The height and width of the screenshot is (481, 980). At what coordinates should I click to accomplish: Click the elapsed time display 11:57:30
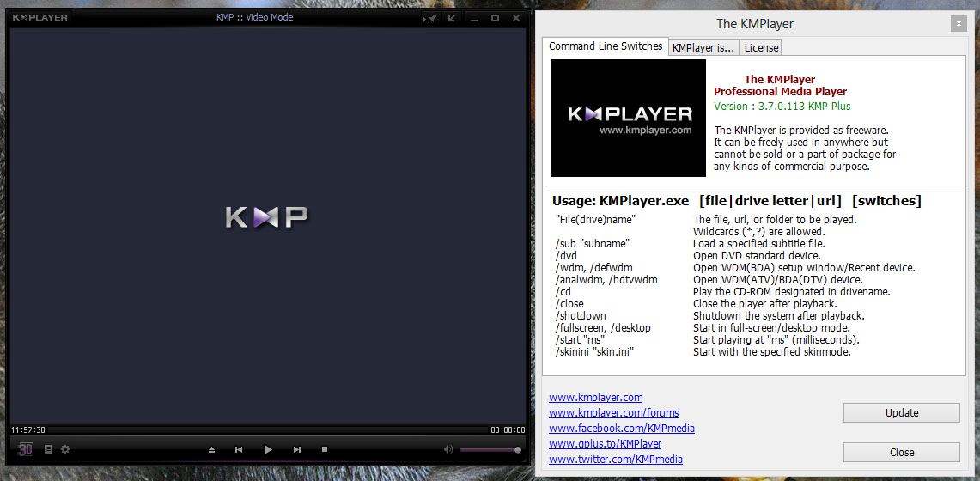pos(28,430)
